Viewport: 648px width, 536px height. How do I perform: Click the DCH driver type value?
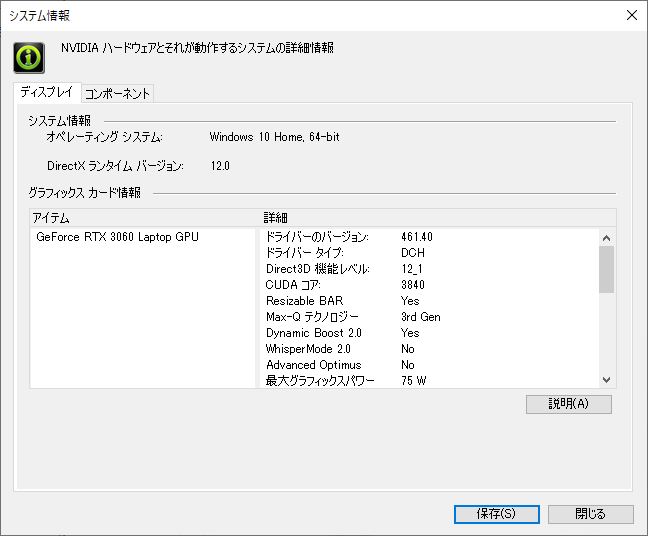tap(412, 253)
